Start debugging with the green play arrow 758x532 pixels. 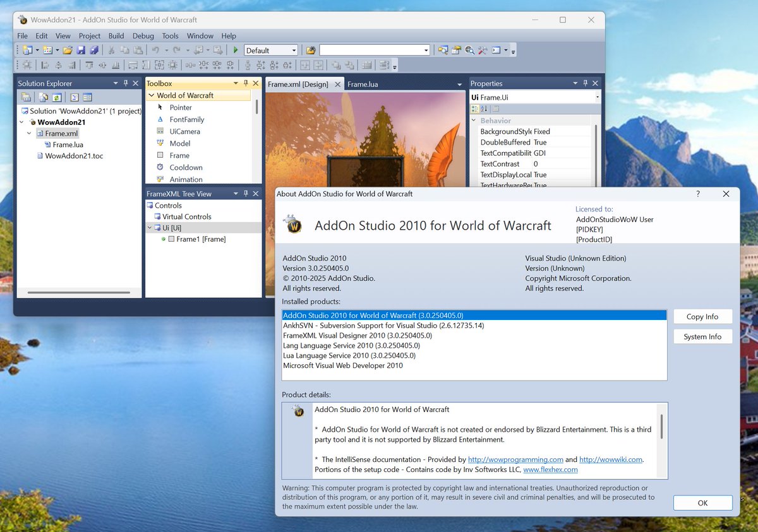(x=236, y=50)
